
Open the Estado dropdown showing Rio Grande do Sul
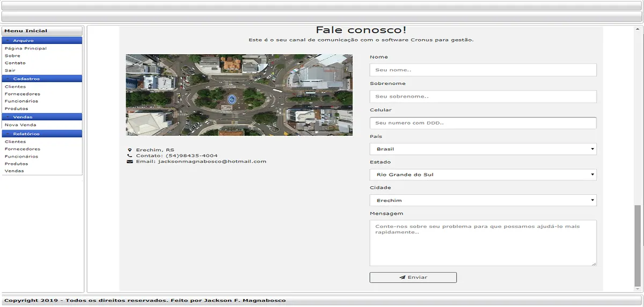(483, 174)
